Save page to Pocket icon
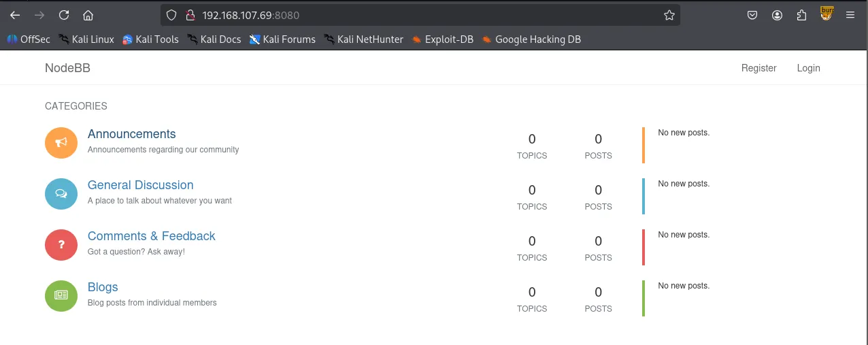The image size is (868, 345). pos(752,15)
